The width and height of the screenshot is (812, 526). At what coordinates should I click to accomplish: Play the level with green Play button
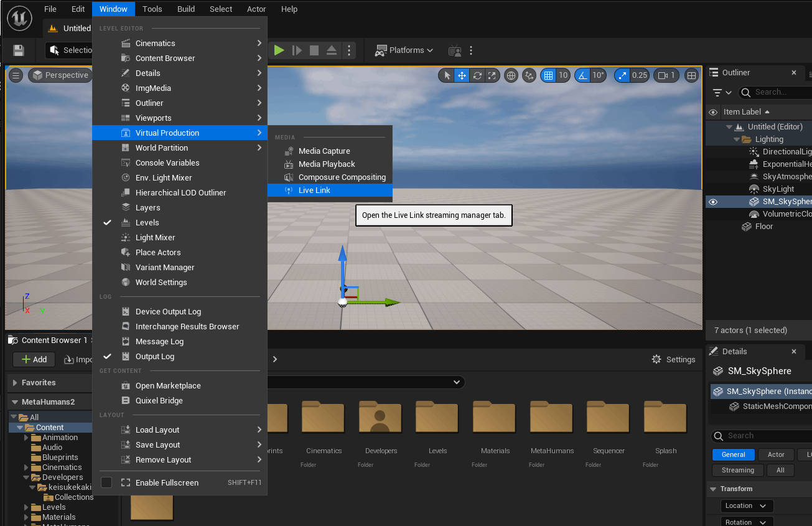(x=279, y=50)
